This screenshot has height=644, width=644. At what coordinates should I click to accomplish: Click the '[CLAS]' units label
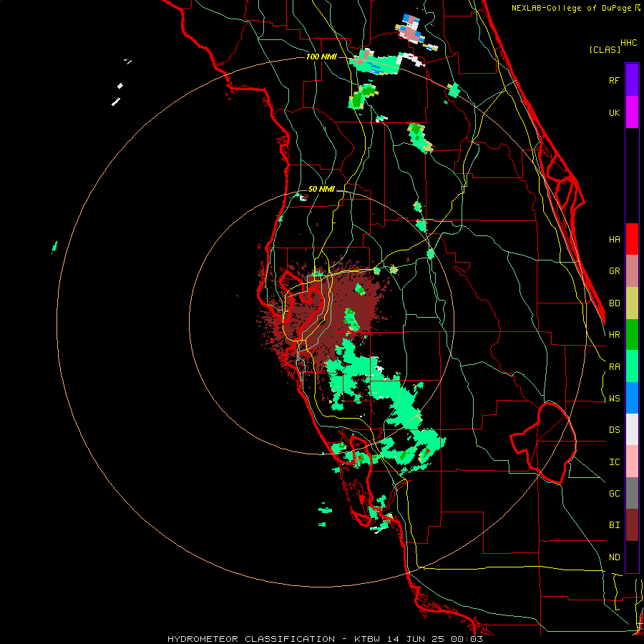click(605, 50)
